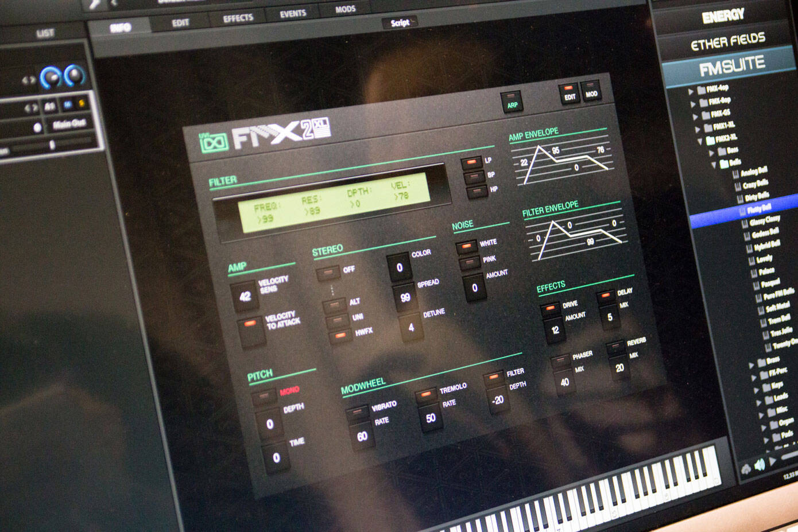Switch to the EFFECTS tab

point(238,18)
